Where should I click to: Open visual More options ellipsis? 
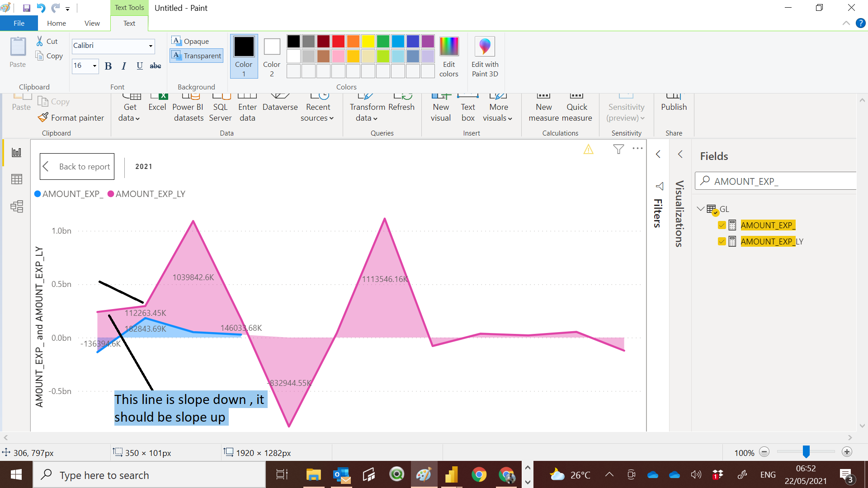[637, 148]
